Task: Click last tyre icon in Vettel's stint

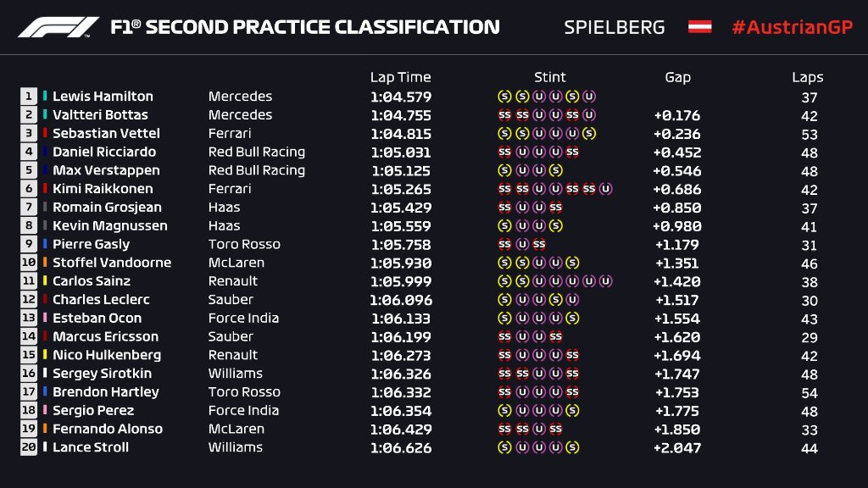Action: [x=589, y=134]
